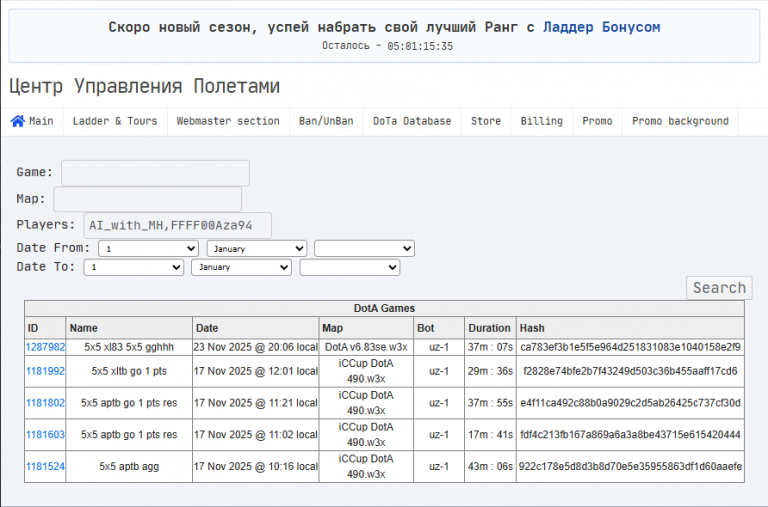The height and width of the screenshot is (507, 768).
Task: Open game ID 1287982 link
Action: [45, 347]
